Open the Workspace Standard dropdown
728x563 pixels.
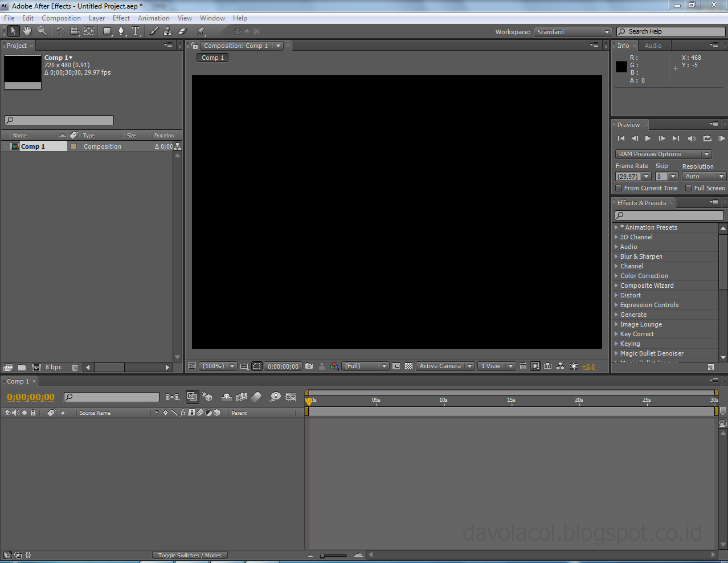(x=572, y=32)
